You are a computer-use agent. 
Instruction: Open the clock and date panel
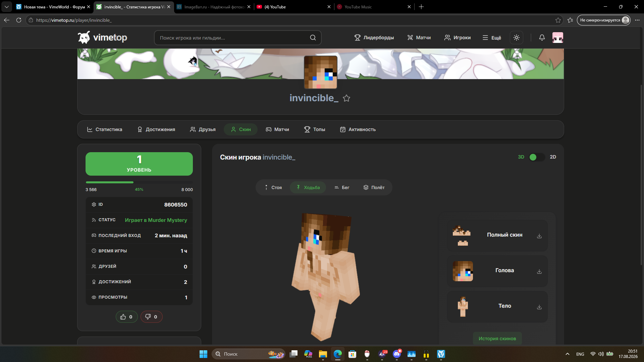628,354
